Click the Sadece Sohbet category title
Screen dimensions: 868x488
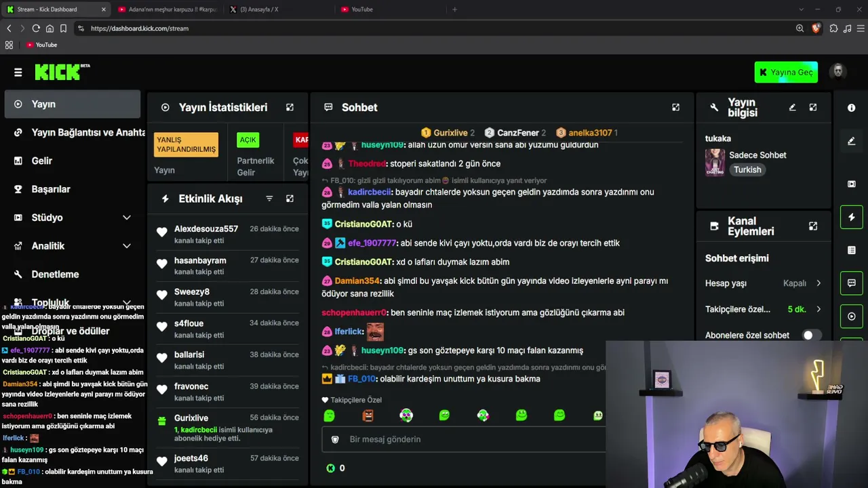(x=757, y=155)
